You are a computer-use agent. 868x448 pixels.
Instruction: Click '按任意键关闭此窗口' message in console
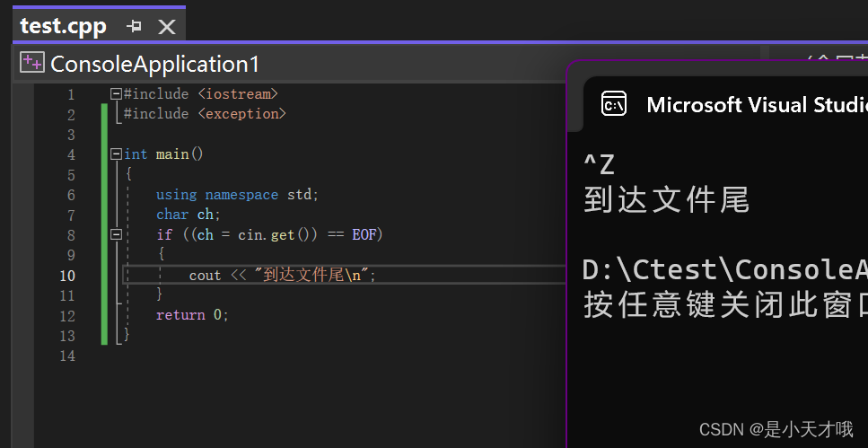click(x=725, y=305)
